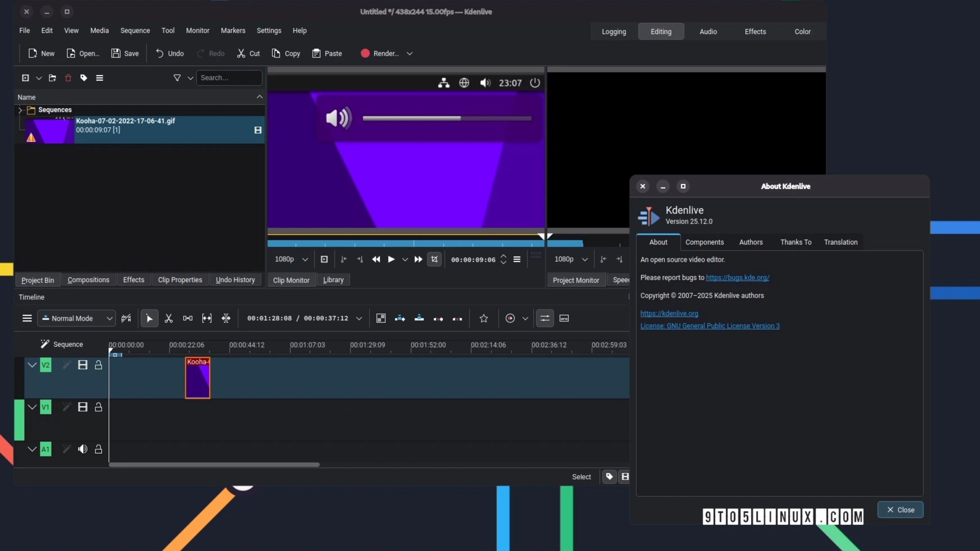Image resolution: width=980 pixels, height=551 pixels.
Task: Open the Markers menu
Action: point(233,30)
